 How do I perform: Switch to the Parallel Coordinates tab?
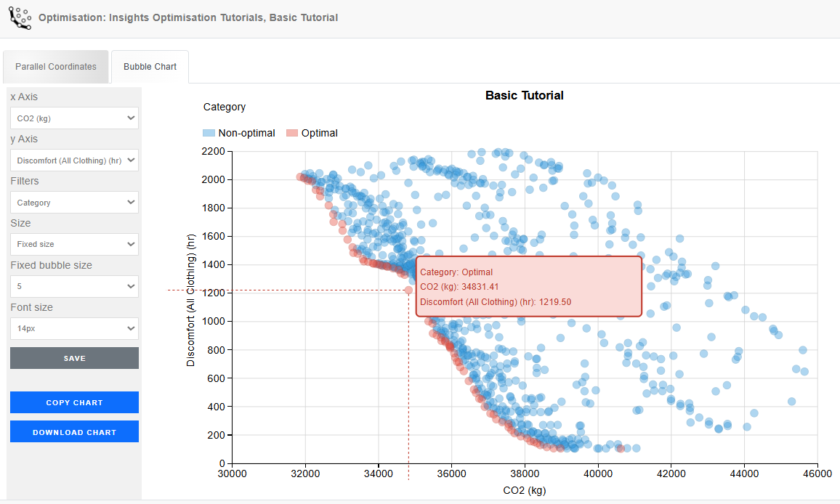(x=56, y=67)
